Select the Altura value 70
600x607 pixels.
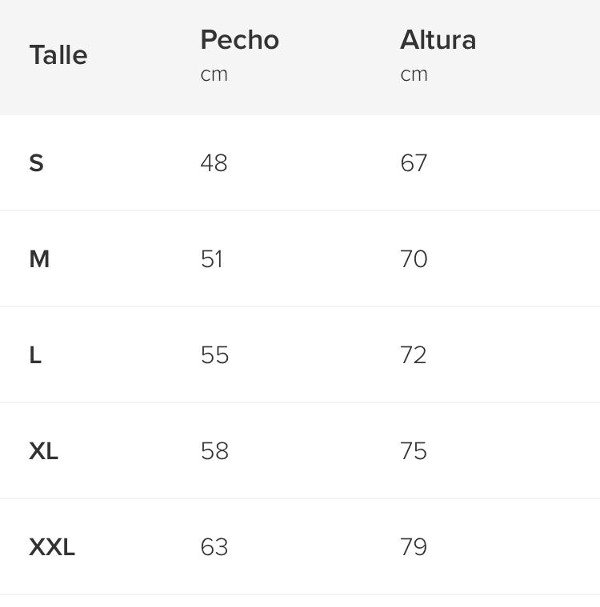point(414,259)
